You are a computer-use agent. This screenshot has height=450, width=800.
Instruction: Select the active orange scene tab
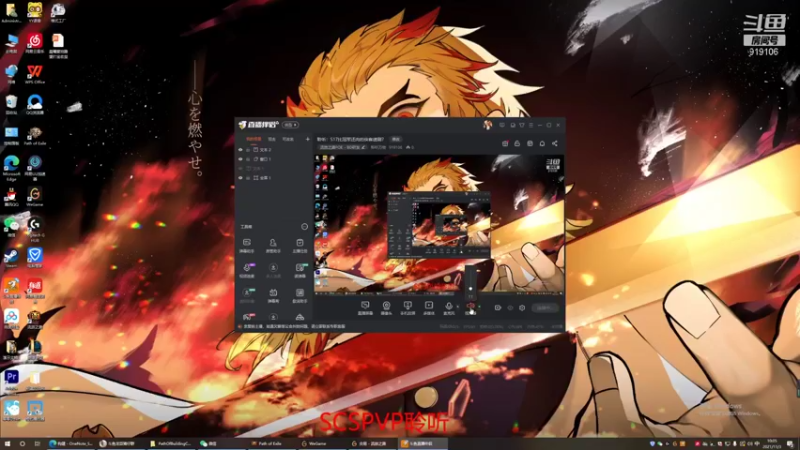254,139
